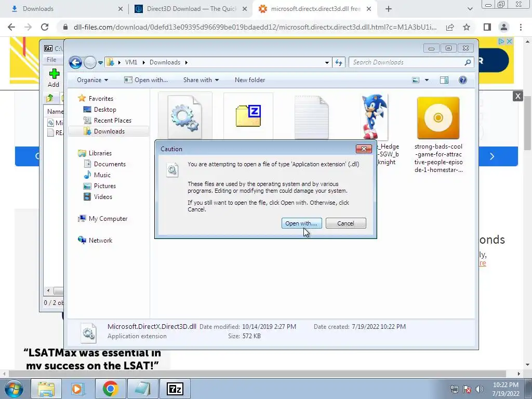This screenshot has width=532, height=399.
Task: Click Open with... in Caution dialog
Action: (301, 223)
